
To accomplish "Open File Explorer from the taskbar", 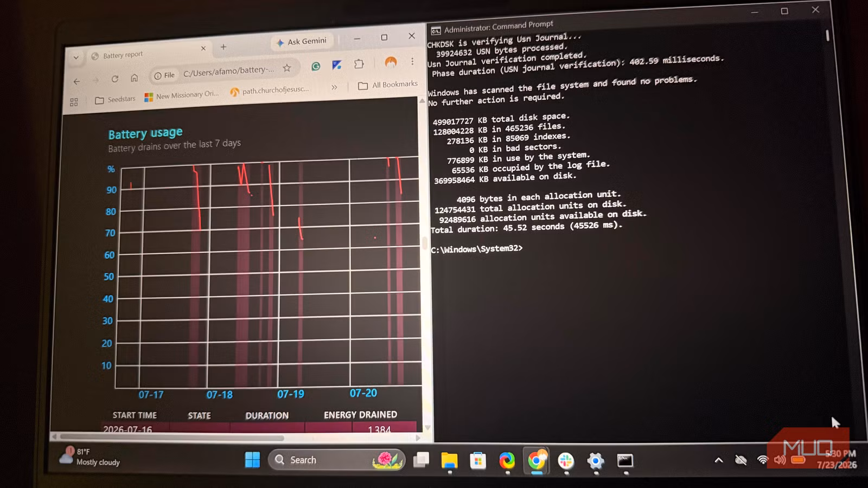I will coord(449,460).
